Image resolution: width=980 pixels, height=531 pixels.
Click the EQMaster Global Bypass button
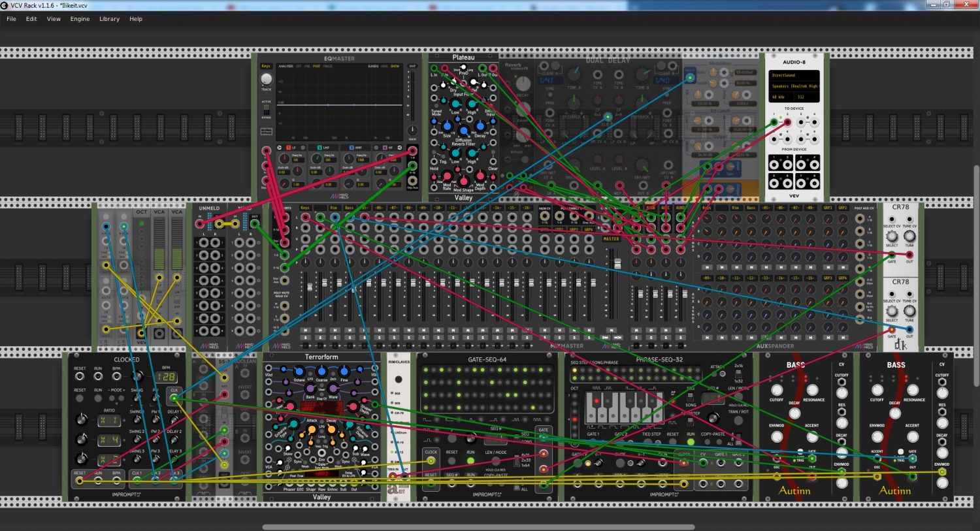[x=266, y=131]
